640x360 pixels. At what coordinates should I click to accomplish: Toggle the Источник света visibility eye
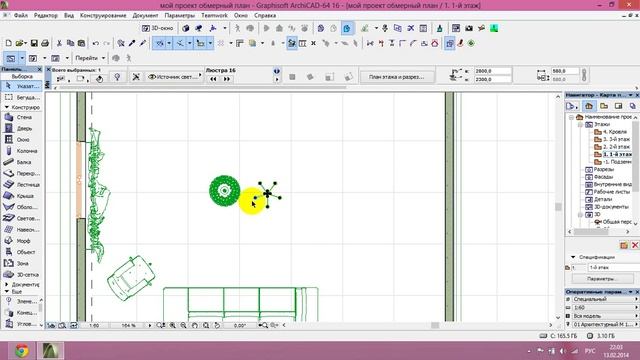(152, 77)
